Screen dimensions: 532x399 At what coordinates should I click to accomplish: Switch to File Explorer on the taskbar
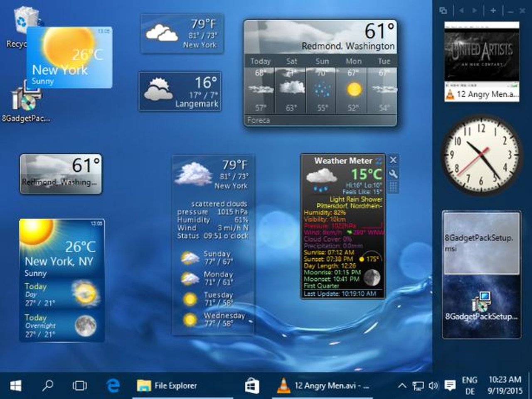[167, 386]
